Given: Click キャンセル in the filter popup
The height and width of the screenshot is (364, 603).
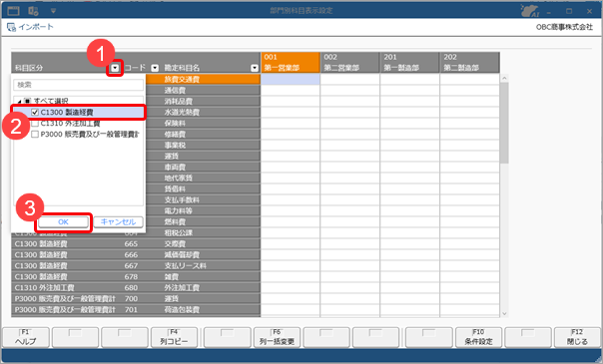Looking at the screenshot, I should click(118, 222).
